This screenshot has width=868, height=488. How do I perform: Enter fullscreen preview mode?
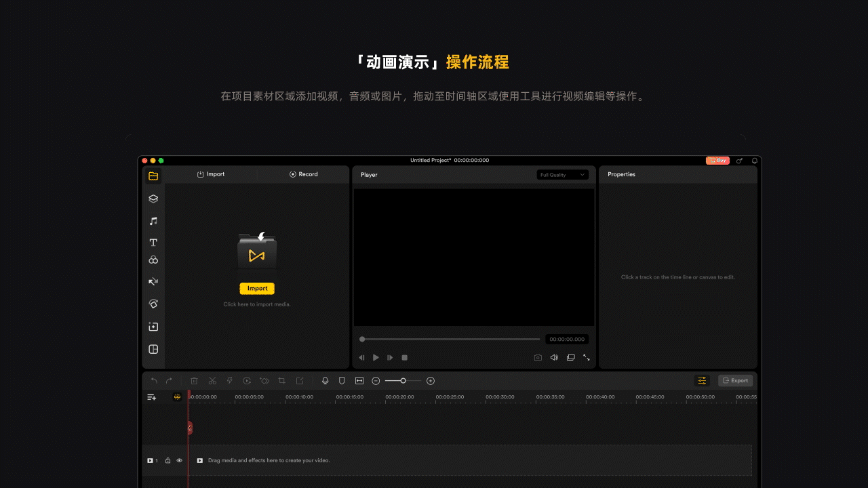tap(587, 357)
